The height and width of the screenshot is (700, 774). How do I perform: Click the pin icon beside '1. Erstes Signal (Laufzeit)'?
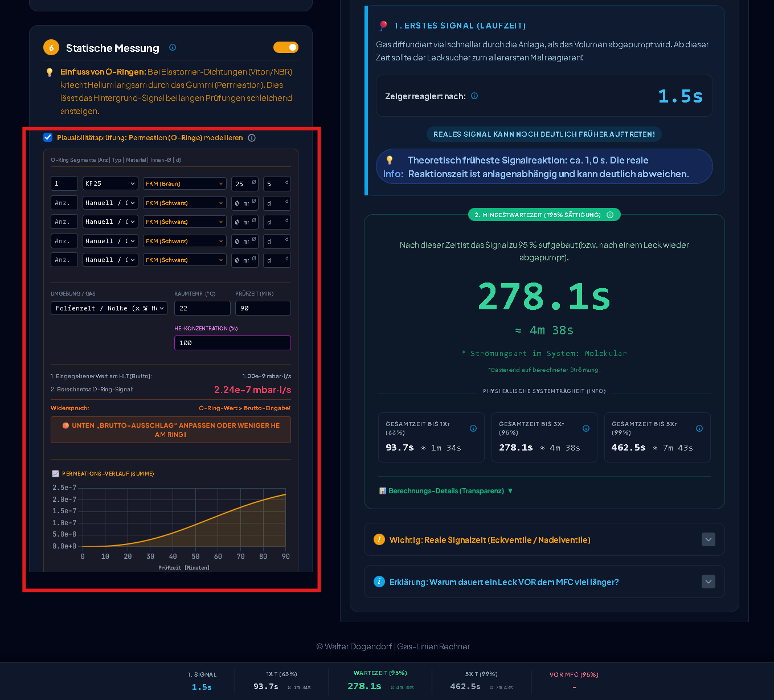point(383,26)
